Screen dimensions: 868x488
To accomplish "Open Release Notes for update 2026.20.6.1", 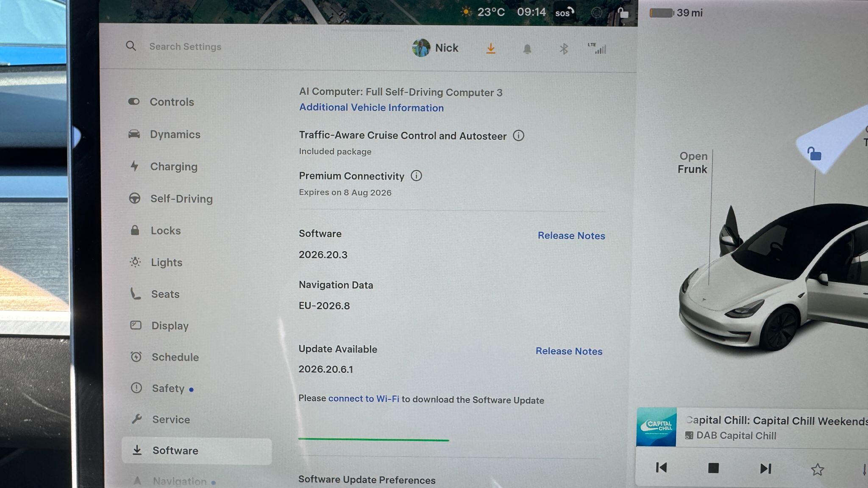I will (569, 351).
